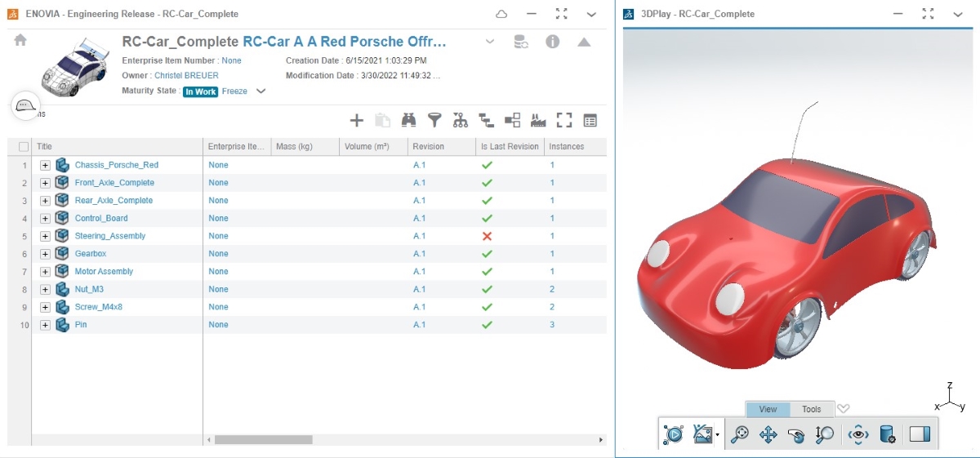Click the In Work state badge
The width and height of the screenshot is (980, 458).
pos(200,91)
